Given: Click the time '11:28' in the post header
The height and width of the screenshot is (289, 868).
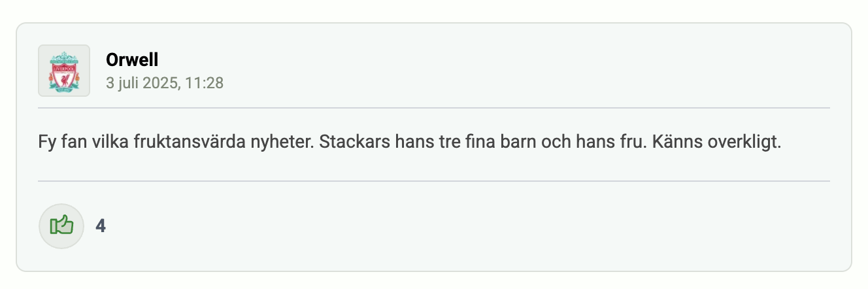Looking at the screenshot, I should pyautogui.click(x=207, y=83).
